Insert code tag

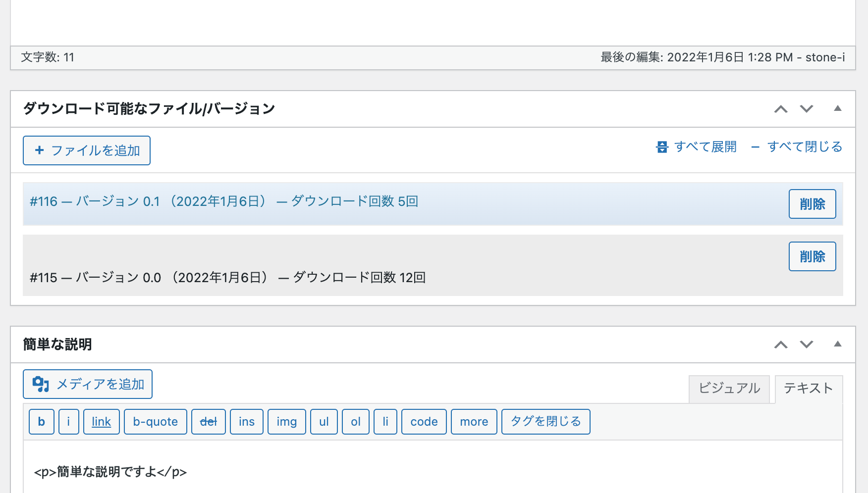click(x=424, y=422)
